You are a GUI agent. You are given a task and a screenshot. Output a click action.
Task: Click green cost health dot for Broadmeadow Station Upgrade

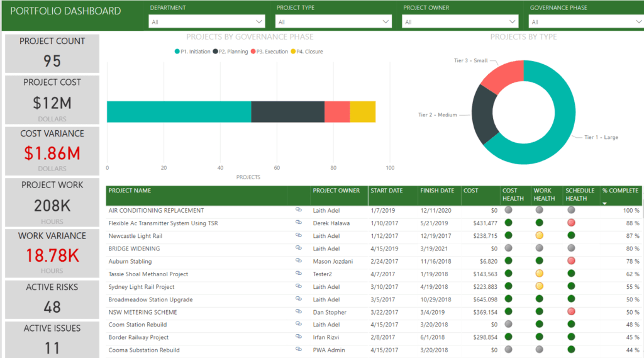click(x=508, y=299)
